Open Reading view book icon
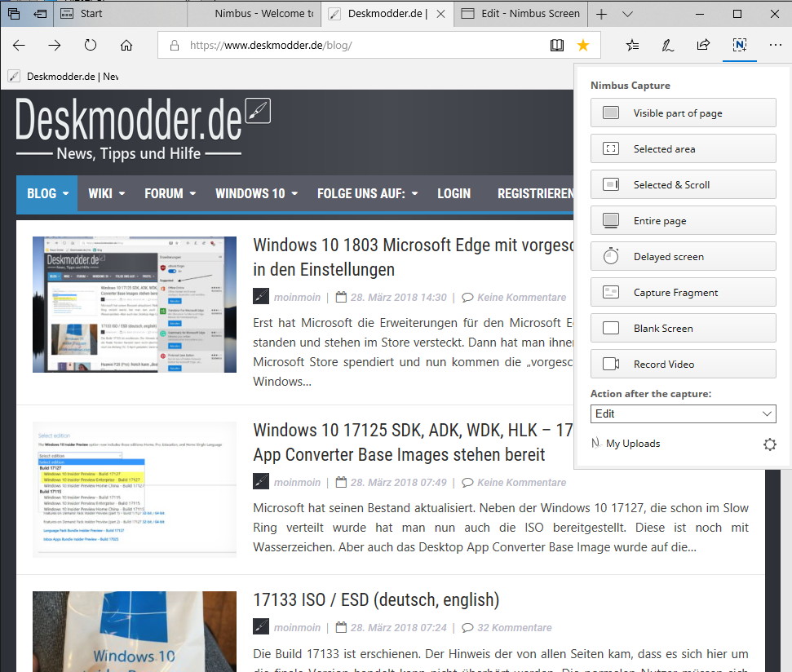Image resolution: width=792 pixels, height=672 pixels. coord(556,45)
